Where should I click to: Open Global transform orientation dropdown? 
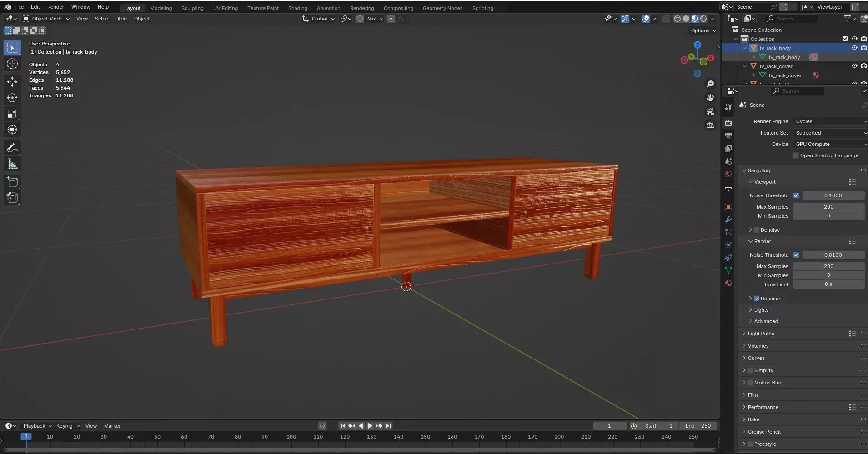[318, 19]
